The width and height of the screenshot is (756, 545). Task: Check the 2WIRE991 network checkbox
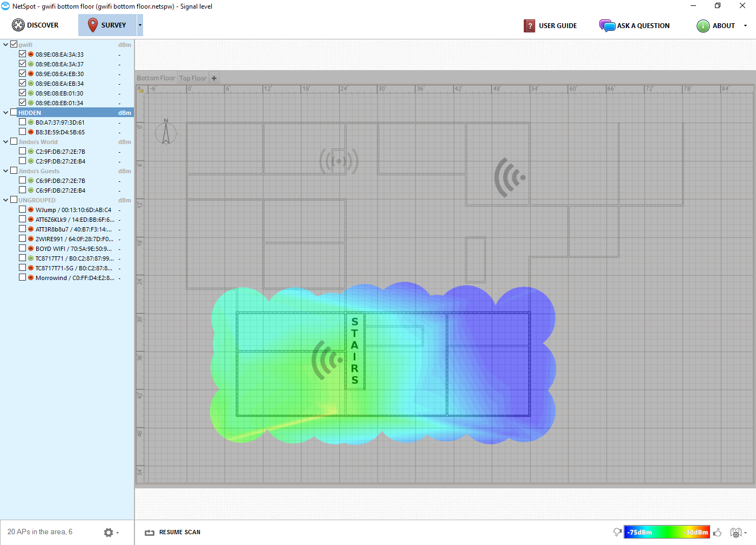pos(22,239)
